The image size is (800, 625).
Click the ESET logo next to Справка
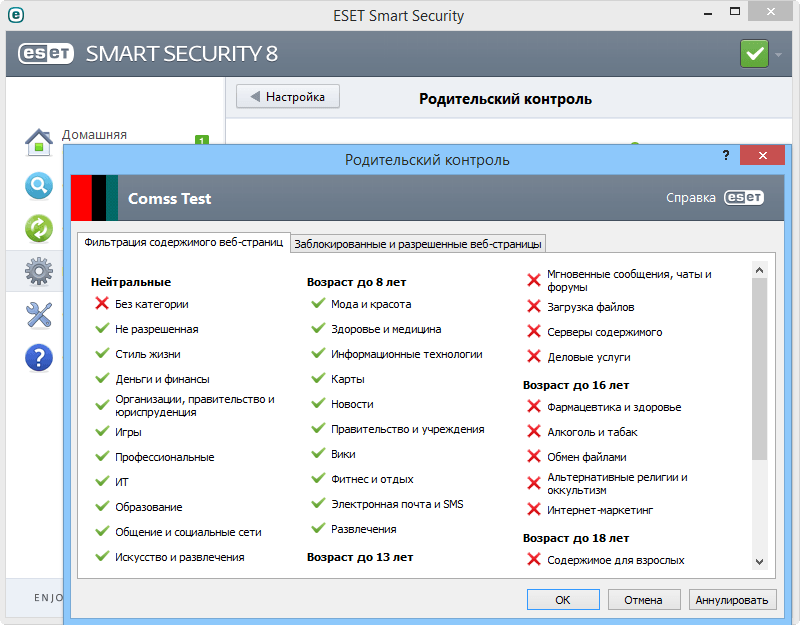pyautogui.click(x=744, y=198)
